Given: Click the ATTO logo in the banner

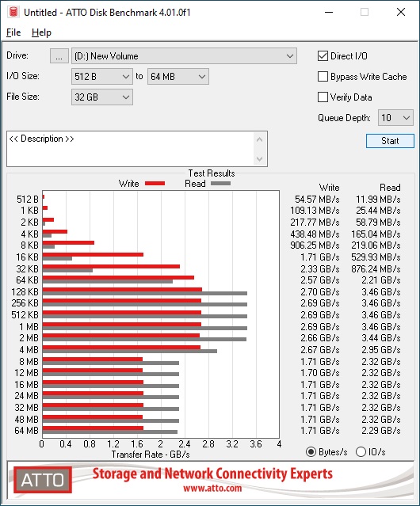Looking at the screenshot, I should point(43,480).
